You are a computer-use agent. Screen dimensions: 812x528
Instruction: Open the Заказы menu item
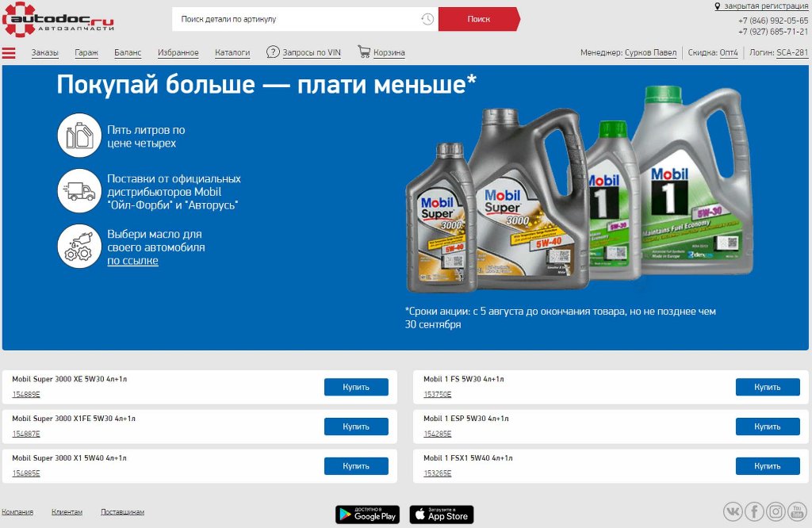coord(44,52)
